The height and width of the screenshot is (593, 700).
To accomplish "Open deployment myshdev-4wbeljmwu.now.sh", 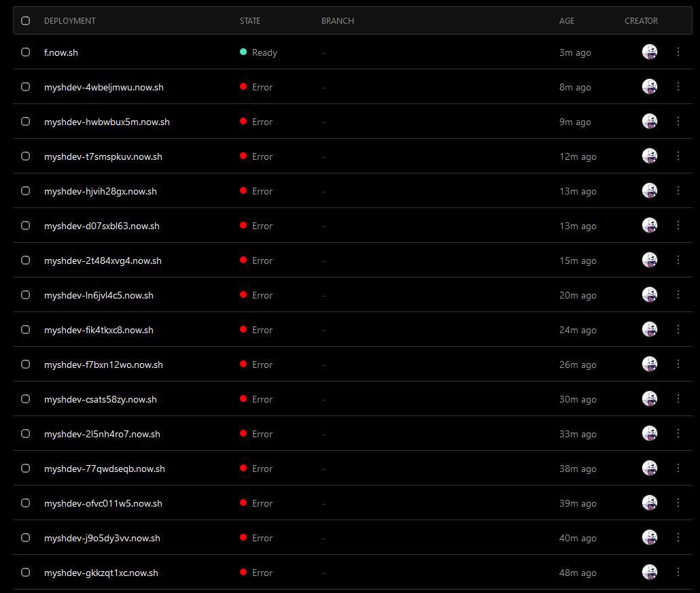I will click(x=103, y=87).
